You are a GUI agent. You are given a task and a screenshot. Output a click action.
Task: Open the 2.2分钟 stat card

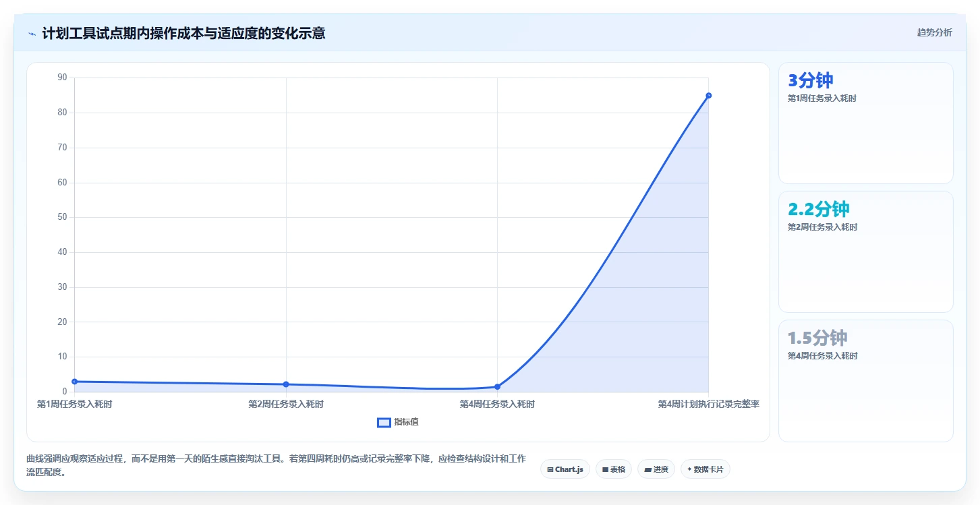tap(866, 252)
